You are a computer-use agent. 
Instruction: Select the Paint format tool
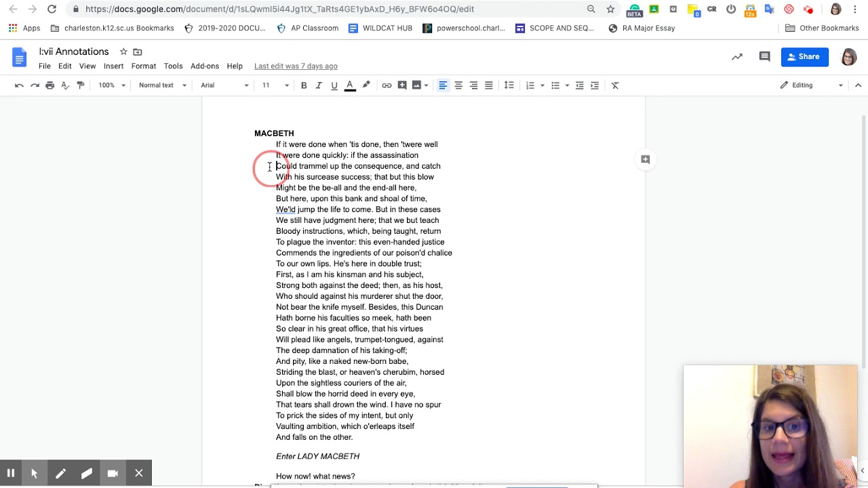pos(81,85)
